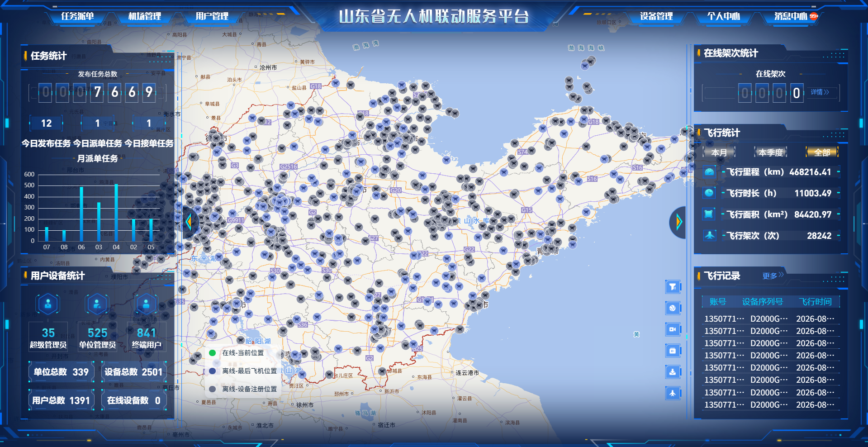This screenshot has width=868, height=447.
Task: Click the flight mileage value 468216.41
Action: 810,172
